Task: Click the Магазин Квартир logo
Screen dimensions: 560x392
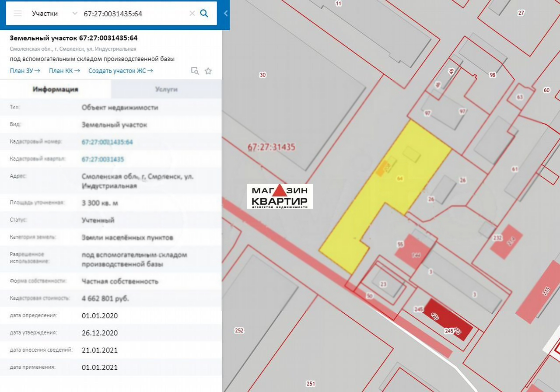Action: coord(280,196)
